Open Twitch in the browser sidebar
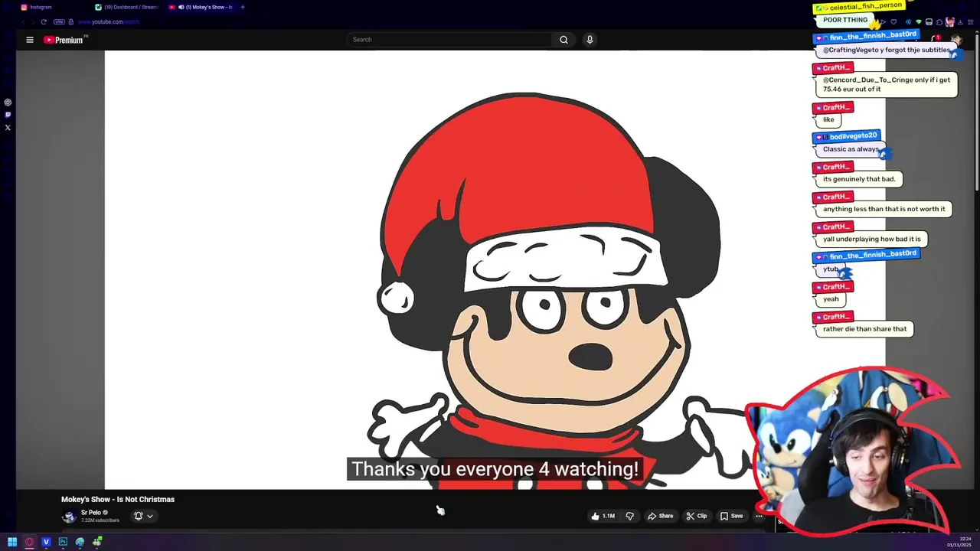The image size is (980, 551). pyautogui.click(x=8, y=115)
